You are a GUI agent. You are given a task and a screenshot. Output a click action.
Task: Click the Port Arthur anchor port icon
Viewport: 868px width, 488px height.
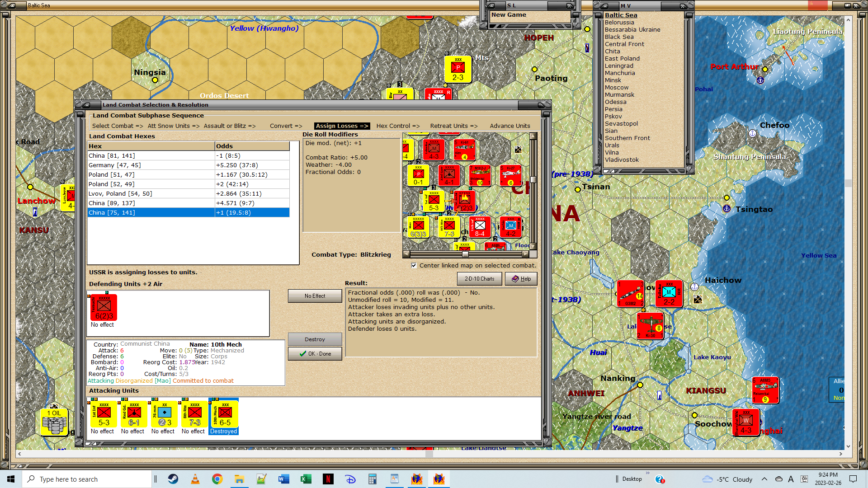[x=760, y=80]
